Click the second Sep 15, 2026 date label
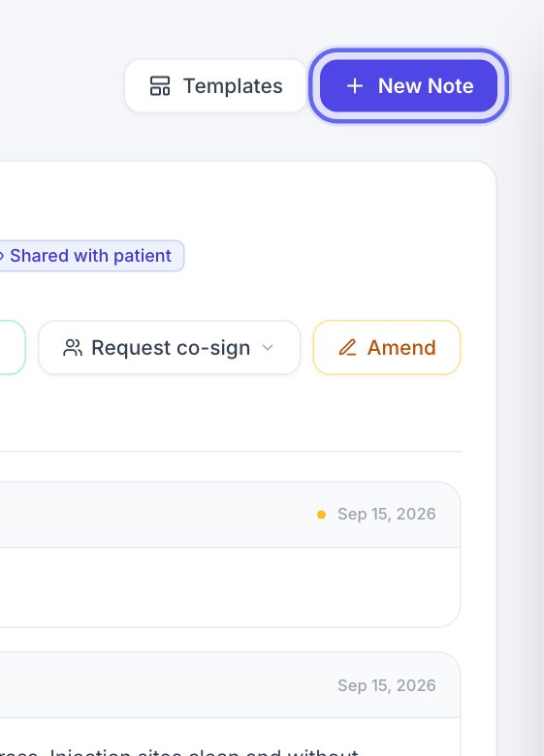Viewport: 544px width, 756px height. (386, 685)
